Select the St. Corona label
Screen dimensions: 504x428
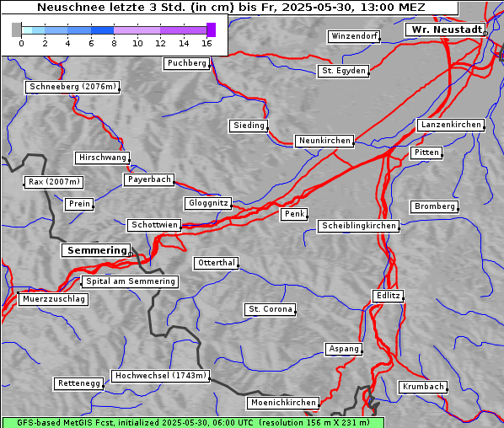point(270,309)
